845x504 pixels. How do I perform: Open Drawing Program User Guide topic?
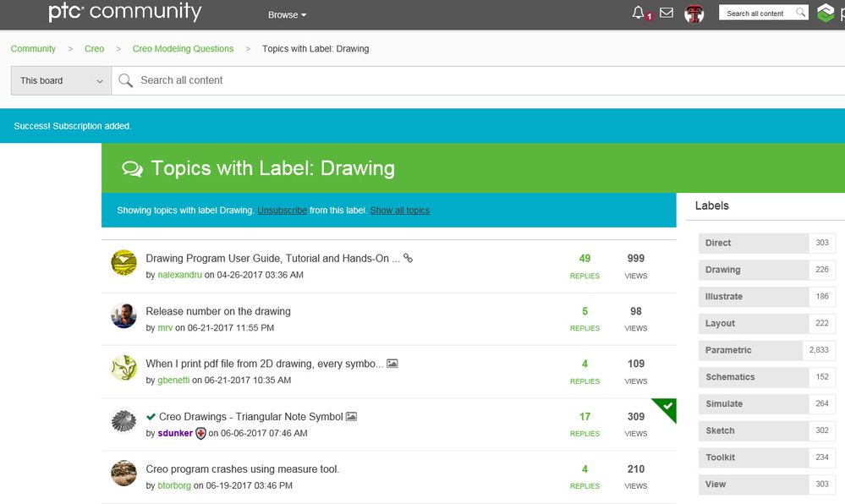(x=272, y=258)
